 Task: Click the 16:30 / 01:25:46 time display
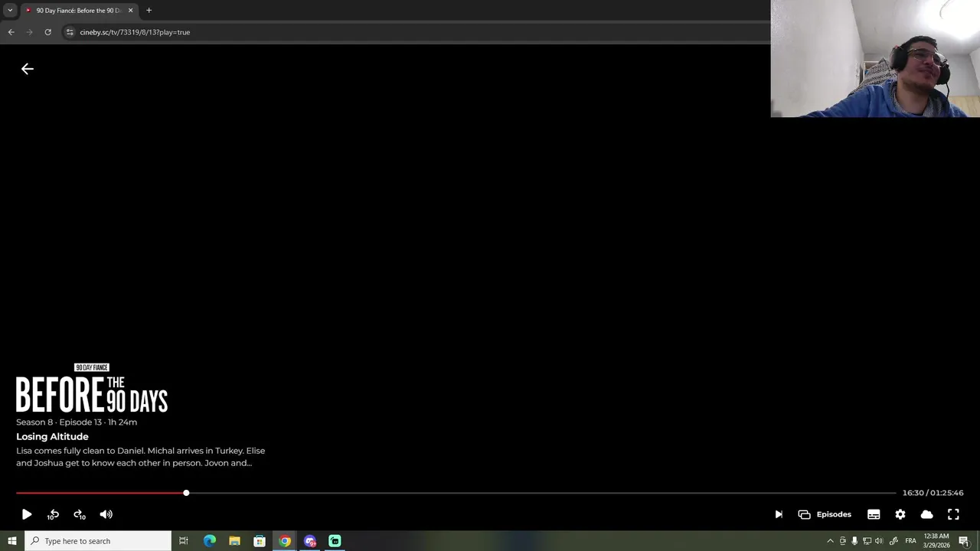coord(933,493)
